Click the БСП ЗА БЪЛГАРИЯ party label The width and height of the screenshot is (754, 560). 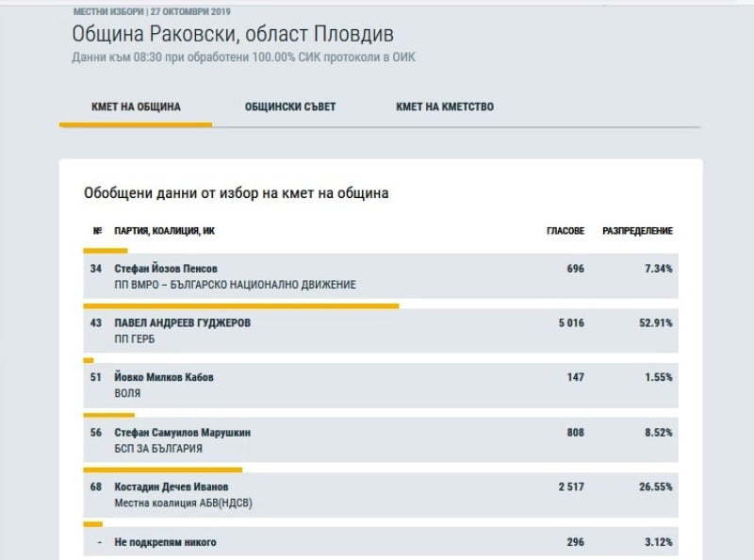pyautogui.click(x=158, y=449)
